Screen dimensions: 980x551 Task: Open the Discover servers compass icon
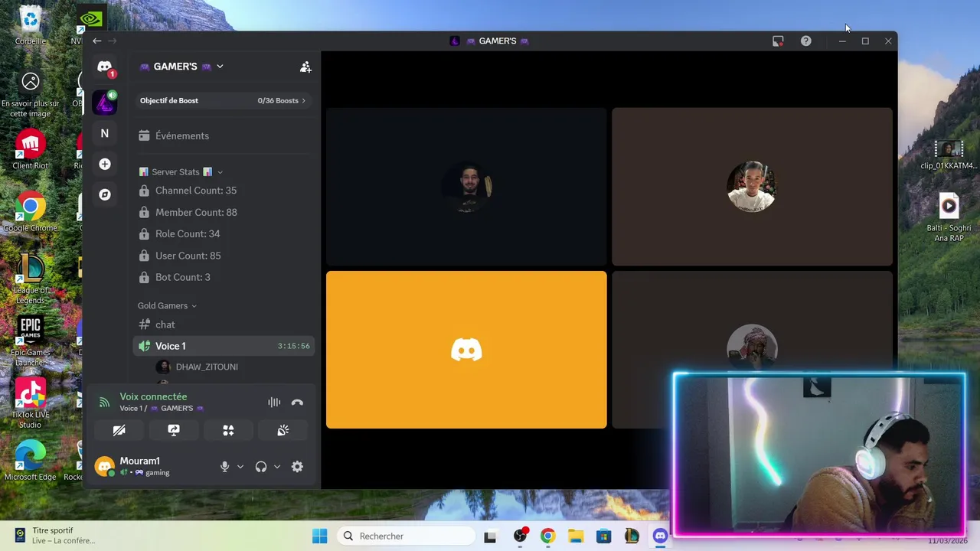pos(105,194)
